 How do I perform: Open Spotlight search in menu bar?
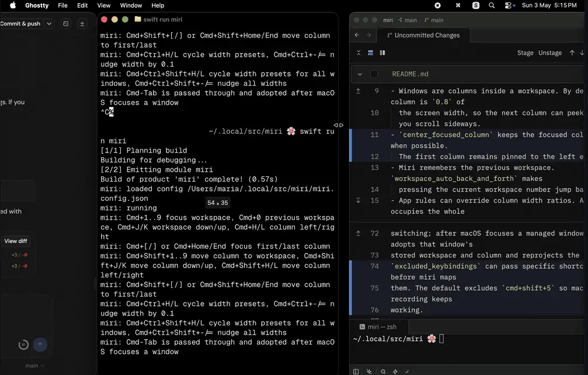pos(492,5)
